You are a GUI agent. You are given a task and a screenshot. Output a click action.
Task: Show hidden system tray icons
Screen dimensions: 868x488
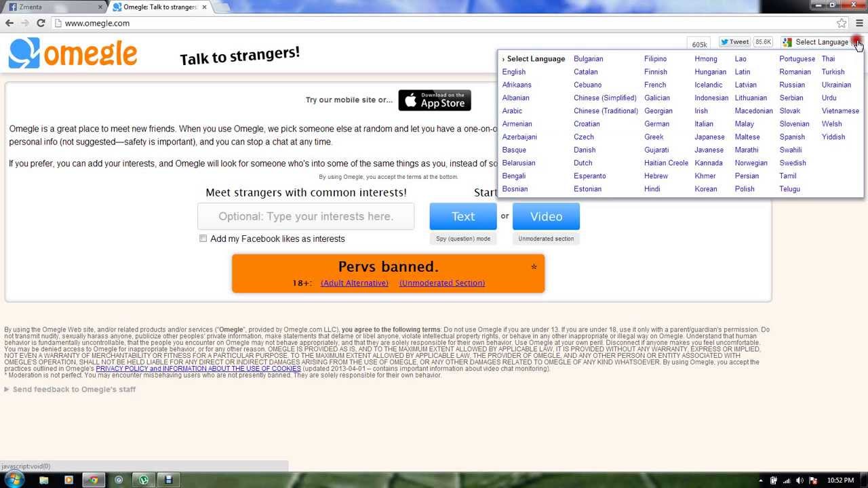coord(760,481)
